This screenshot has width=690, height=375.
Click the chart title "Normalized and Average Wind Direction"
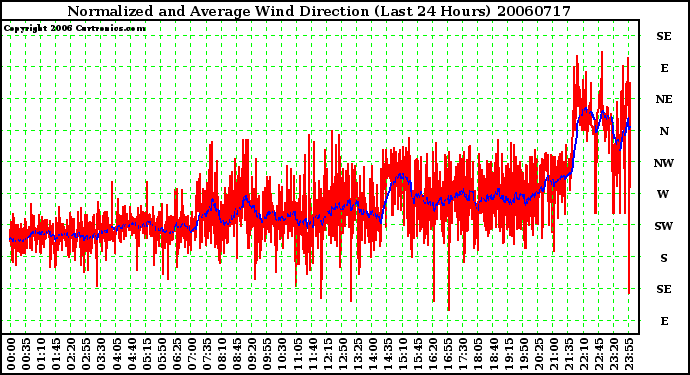point(218,11)
